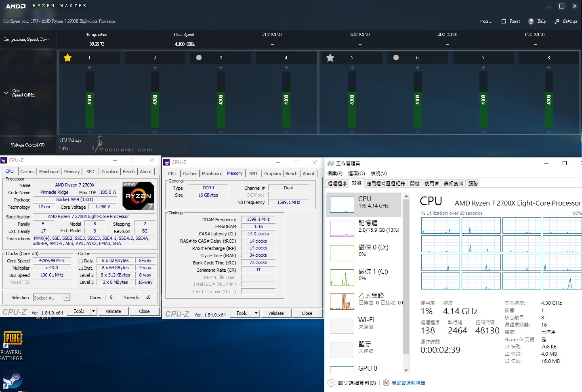Click the gold star on core 1
The height and width of the screenshot is (392, 582).
point(68,58)
